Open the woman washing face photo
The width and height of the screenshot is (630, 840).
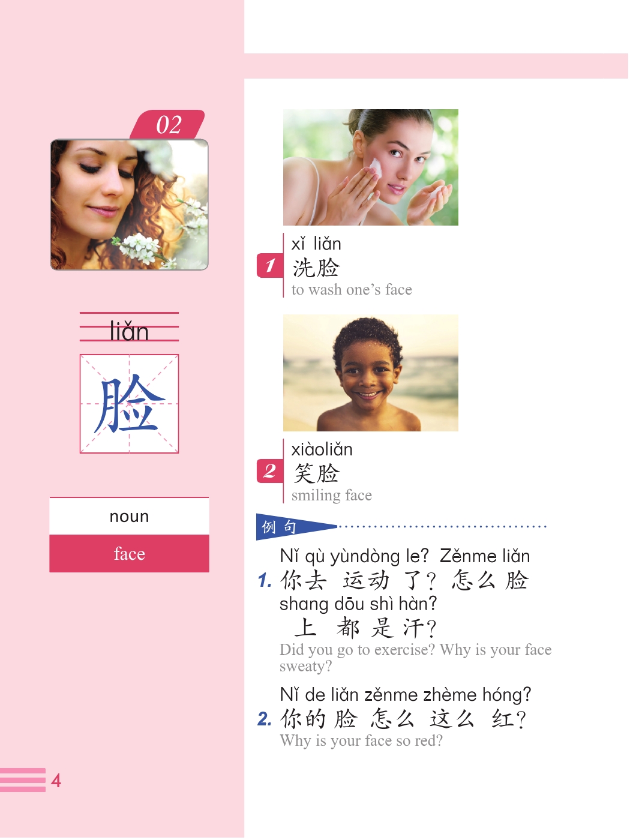tap(371, 167)
